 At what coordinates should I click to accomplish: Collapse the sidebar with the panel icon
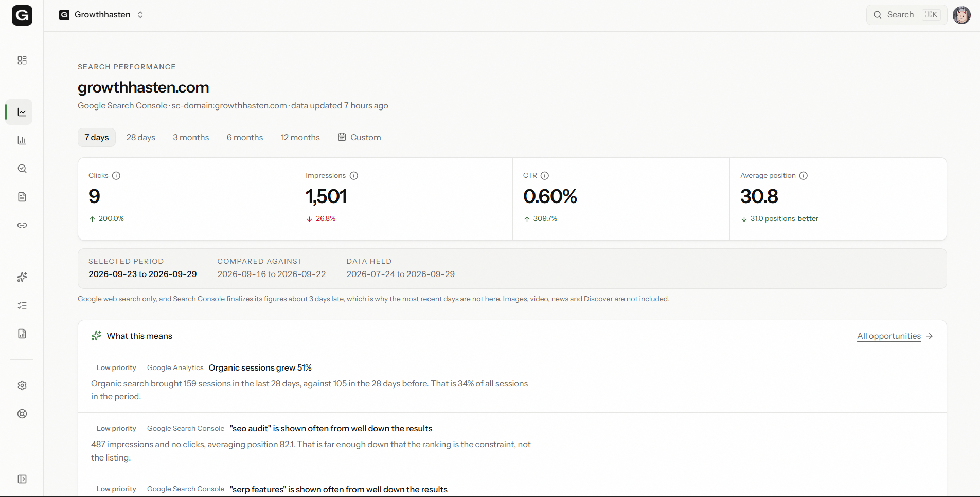[x=22, y=479]
